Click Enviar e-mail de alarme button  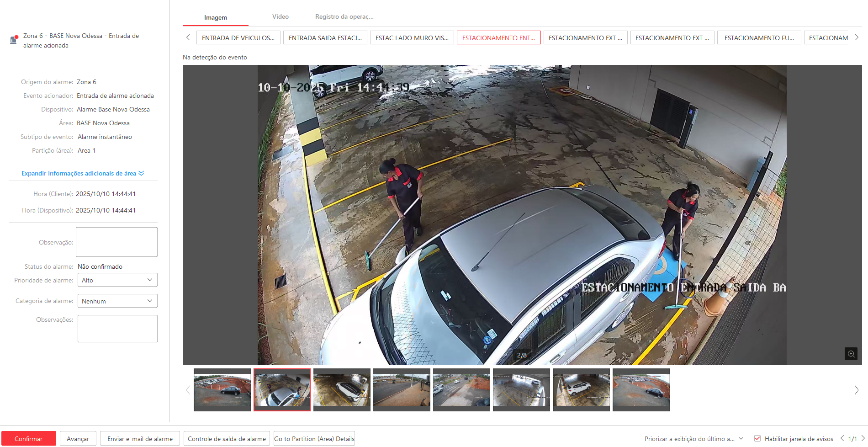pyautogui.click(x=140, y=439)
